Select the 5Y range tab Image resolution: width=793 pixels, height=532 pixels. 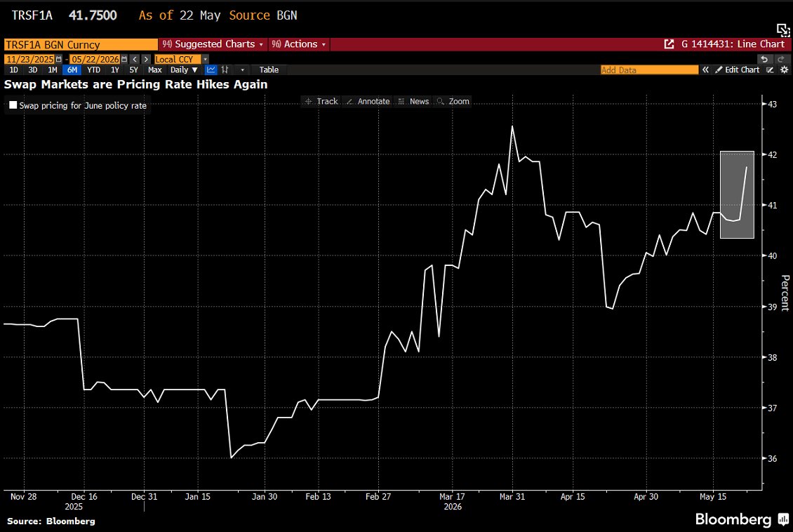133,69
